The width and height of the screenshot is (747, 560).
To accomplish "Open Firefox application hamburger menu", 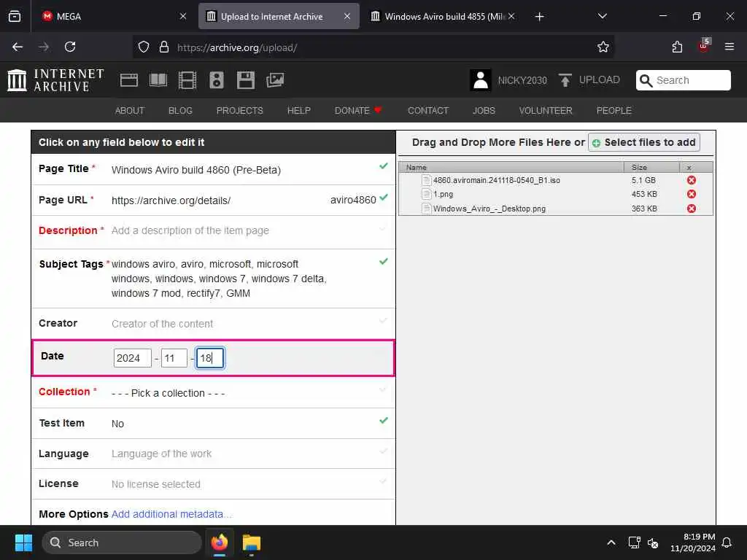I will coord(729,47).
